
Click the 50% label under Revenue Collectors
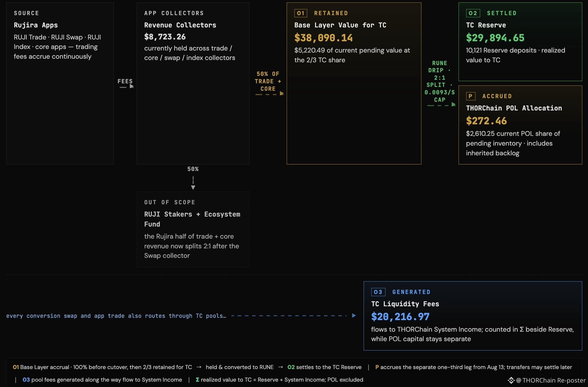pyautogui.click(x=193, y=169)
